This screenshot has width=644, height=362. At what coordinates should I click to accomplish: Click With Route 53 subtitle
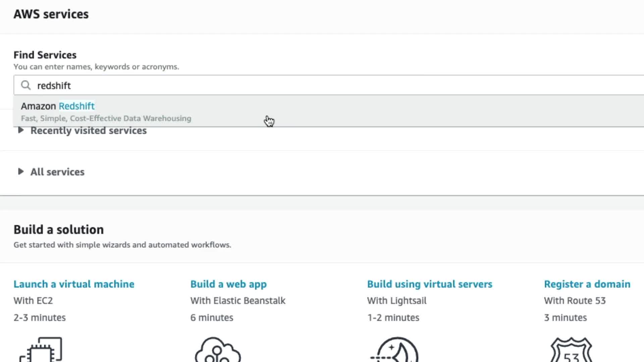(x=575, y=301)
